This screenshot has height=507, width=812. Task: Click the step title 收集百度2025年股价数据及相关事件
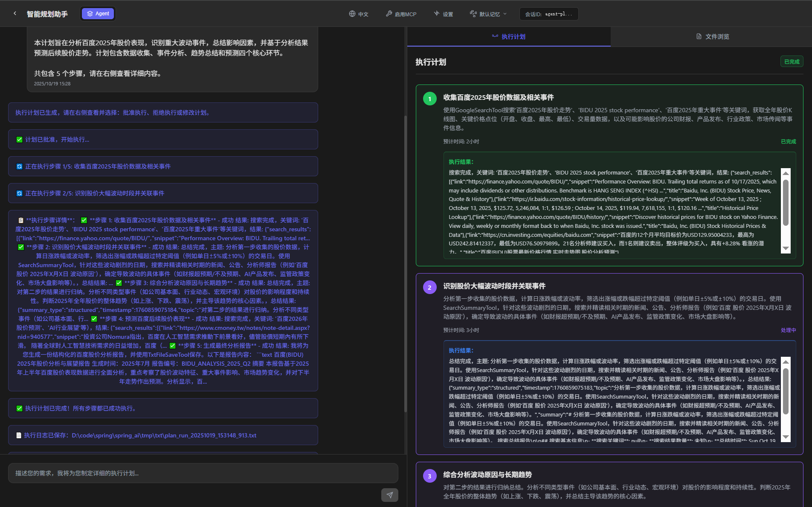point(499,97)
